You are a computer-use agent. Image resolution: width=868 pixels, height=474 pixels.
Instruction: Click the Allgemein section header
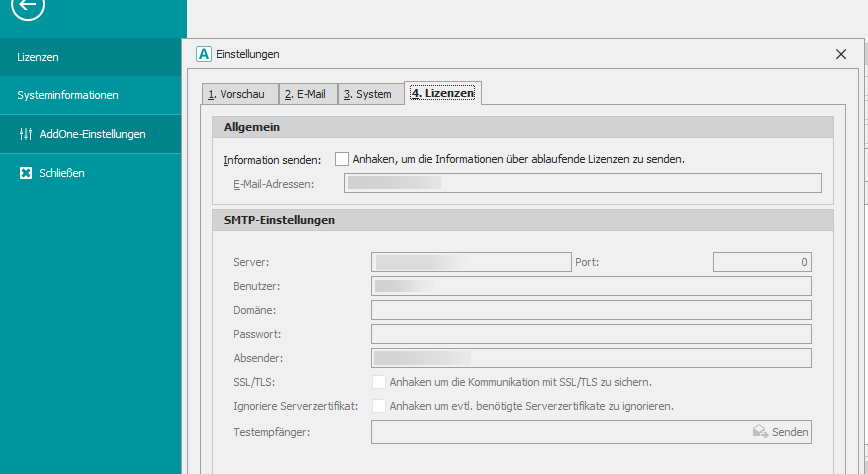[523, 127]
